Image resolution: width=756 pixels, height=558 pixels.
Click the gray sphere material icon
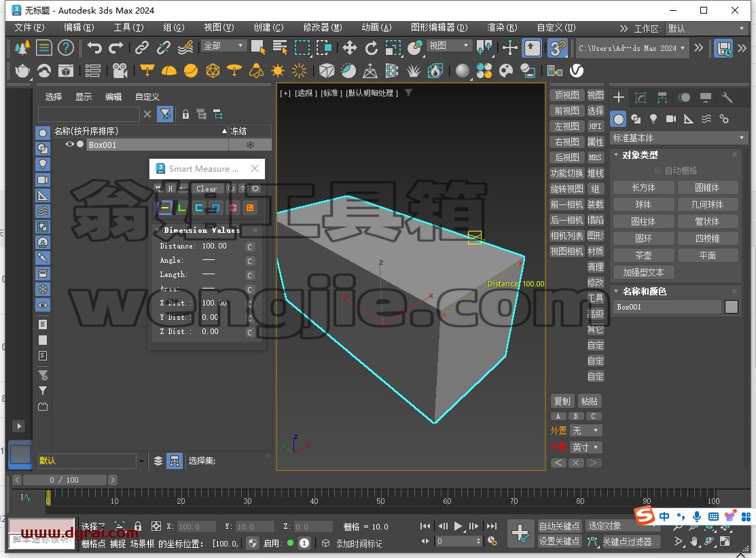tap(462, 71)
